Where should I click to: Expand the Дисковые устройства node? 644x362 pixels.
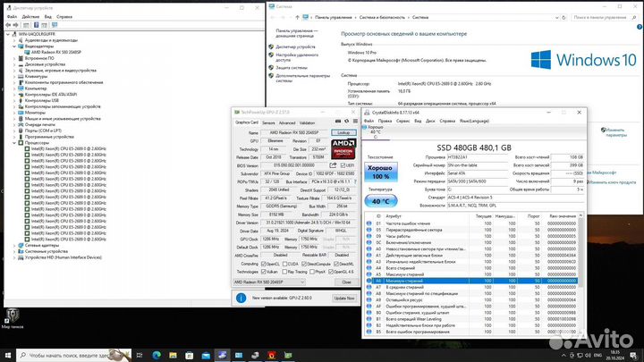click(14, 64)
